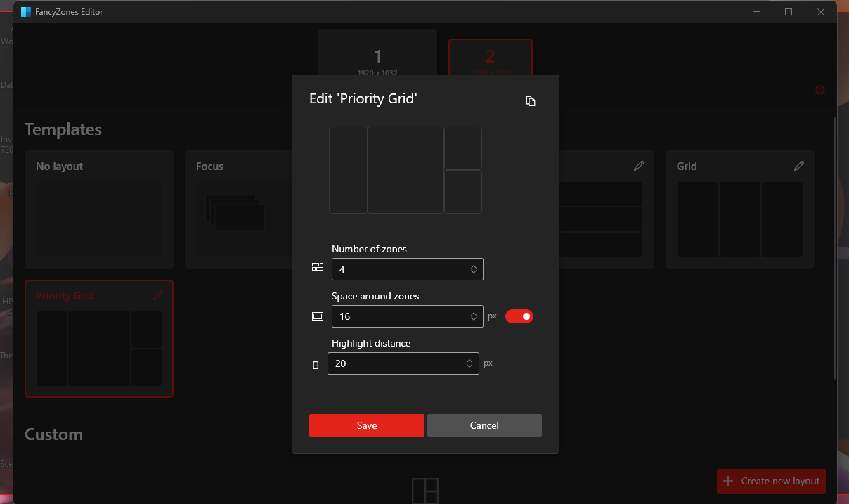
Task: Switch to monitor 1 (1920 x 1032)
Action: pos(377,56)
